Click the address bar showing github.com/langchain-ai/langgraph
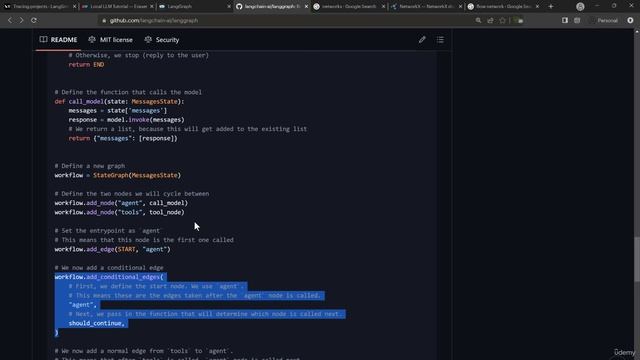The width and height of the screenshot is (640, 360). [286, 20]
